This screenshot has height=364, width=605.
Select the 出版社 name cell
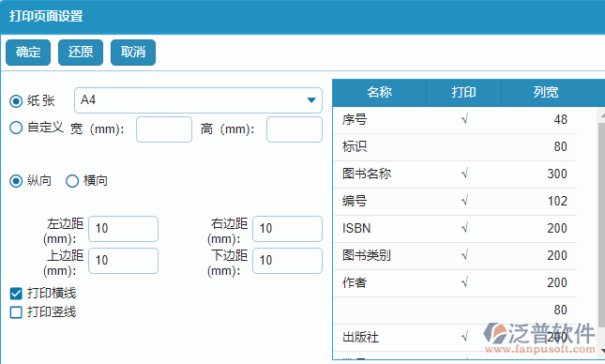click(380, 338)
